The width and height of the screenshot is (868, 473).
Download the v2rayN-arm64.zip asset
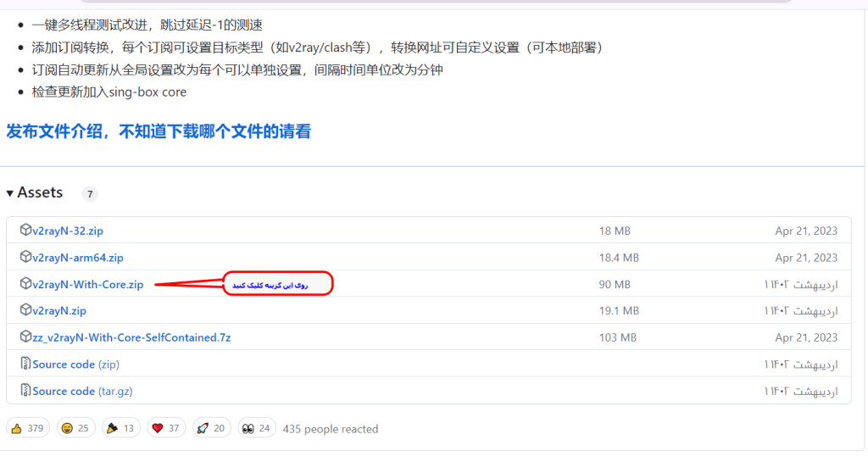pos(77,258)
